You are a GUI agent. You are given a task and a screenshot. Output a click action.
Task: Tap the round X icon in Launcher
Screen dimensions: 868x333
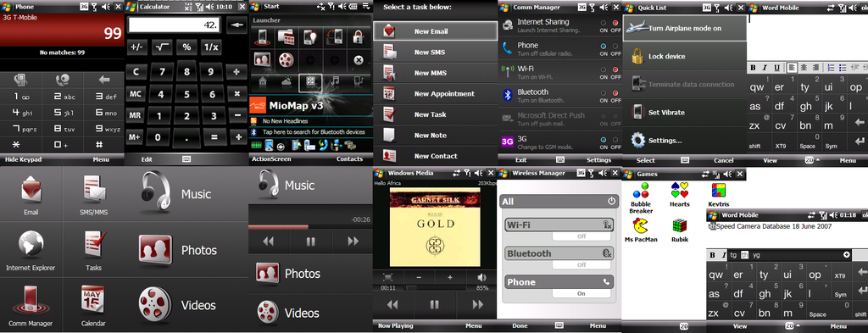coord(359,60)
